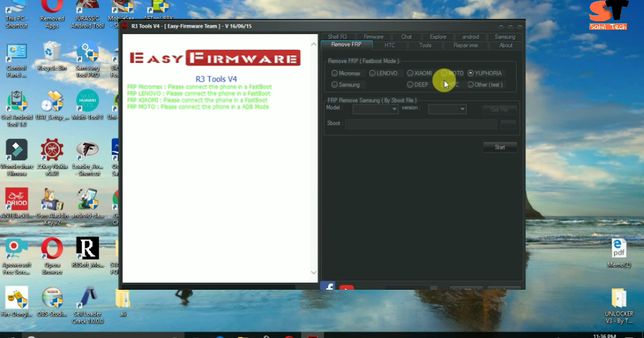The width and height of the screenshot is (644, 338).
Task: Open the Model dropdown
Action: (374, 108)
